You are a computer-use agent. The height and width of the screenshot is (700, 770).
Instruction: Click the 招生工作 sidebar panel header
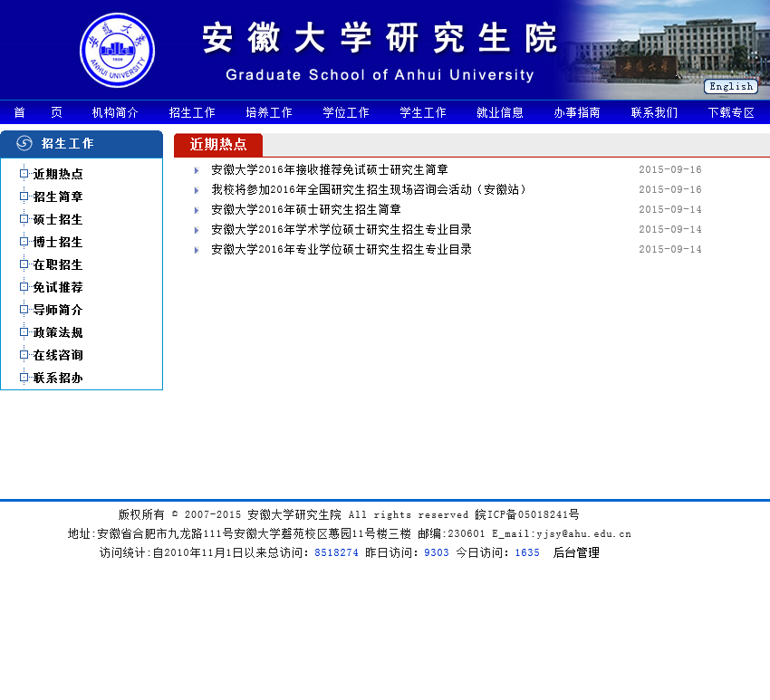(82, 144)
